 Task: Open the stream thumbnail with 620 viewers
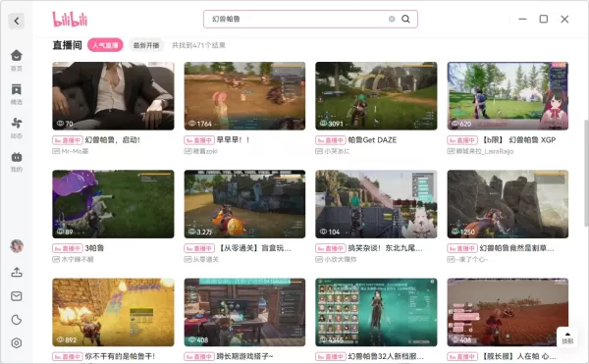coord(508,96)
